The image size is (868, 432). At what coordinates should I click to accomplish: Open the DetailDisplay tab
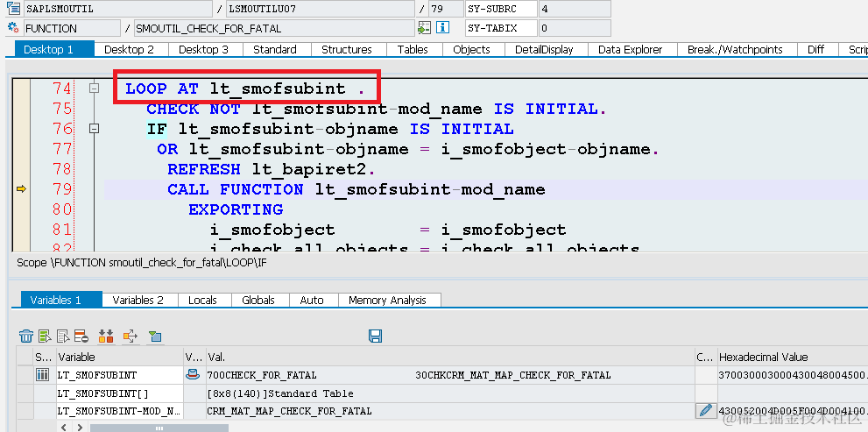coord(544,49)
